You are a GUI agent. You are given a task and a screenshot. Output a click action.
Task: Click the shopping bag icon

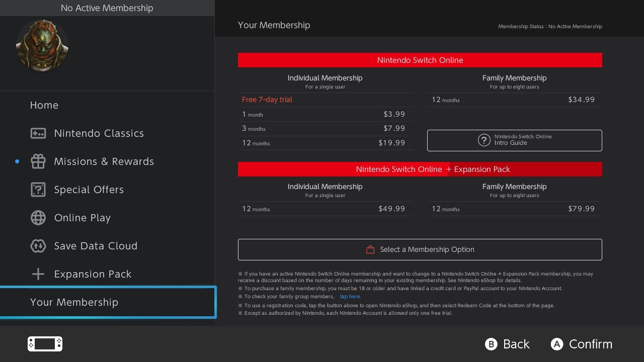point(370,249)
